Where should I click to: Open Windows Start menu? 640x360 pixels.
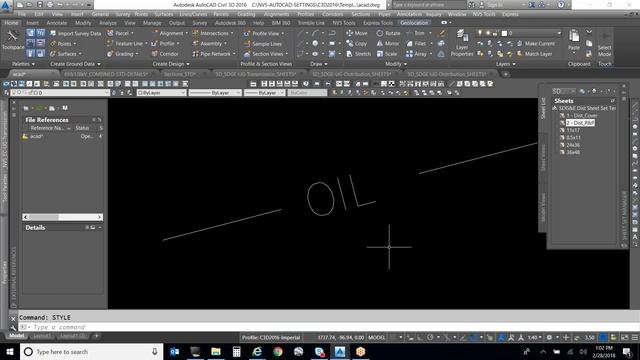(x=10, y=352)
